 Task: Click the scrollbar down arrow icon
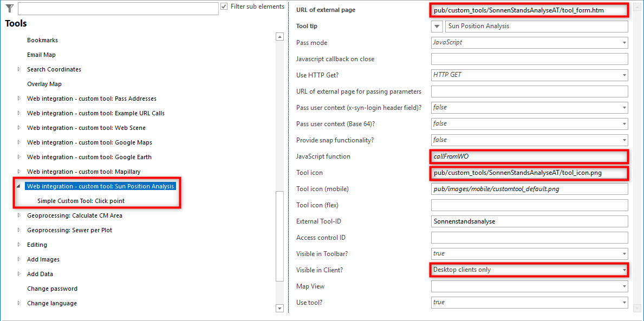click(279, 308)
